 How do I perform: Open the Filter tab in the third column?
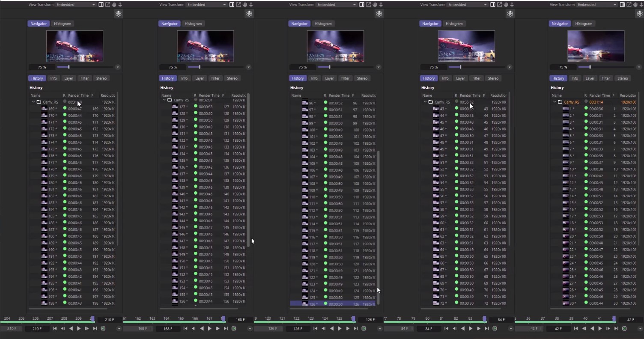345,78
